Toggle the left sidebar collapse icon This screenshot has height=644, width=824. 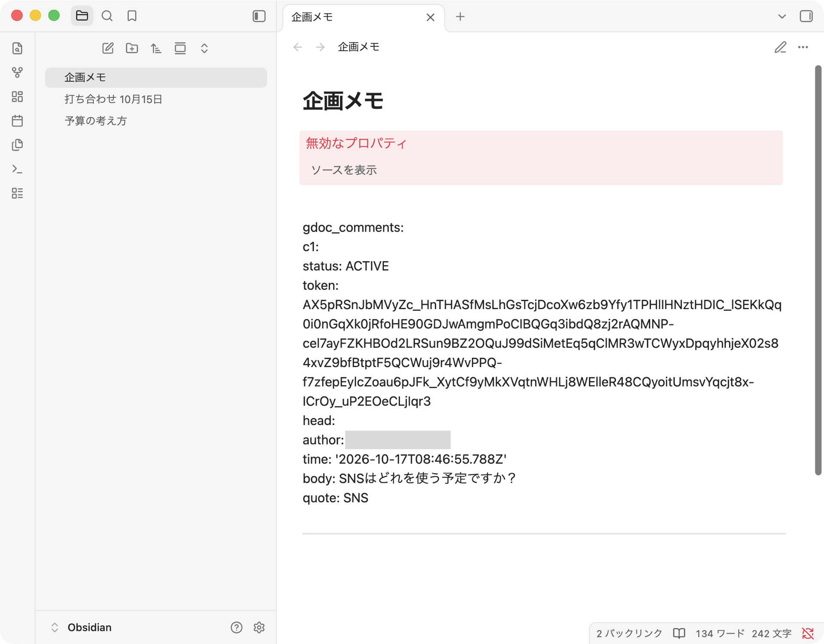pos(259,16)
